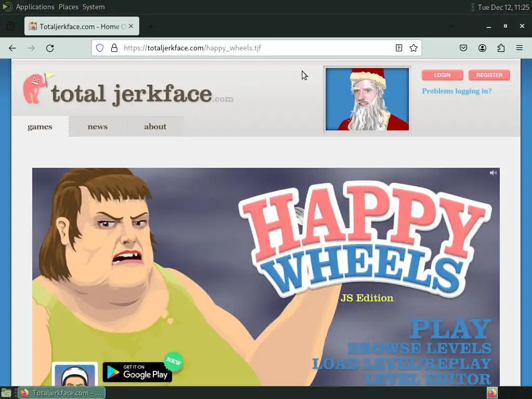Click PLAY in the Happy Wheels menu

click(450, 328)
